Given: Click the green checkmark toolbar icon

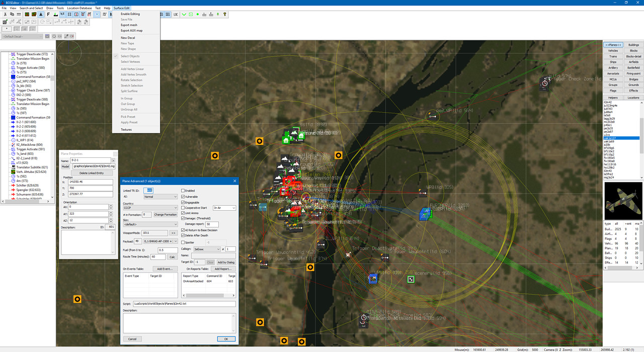Looking at the screenshot, I should pyautogui.click(x=184, y=14).
